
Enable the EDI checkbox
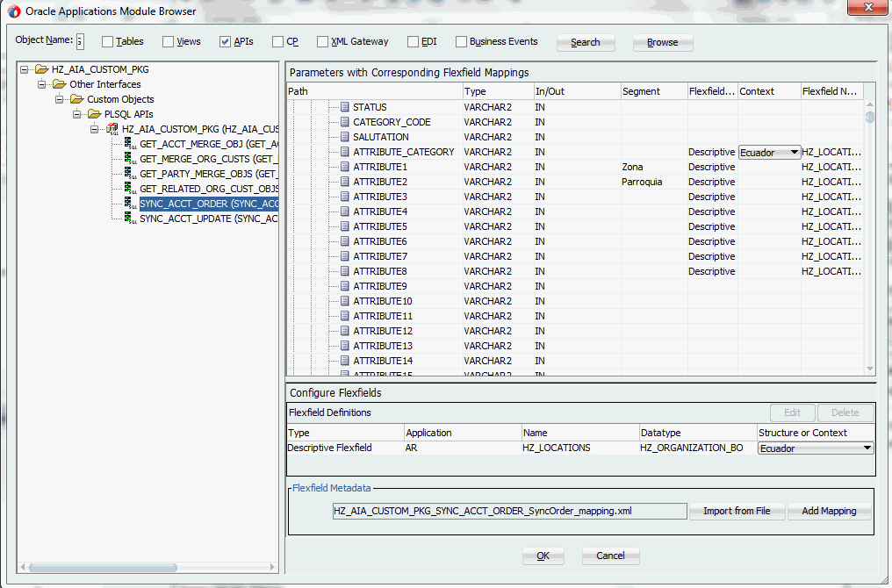pyautogui.click(x=413, y=41)
